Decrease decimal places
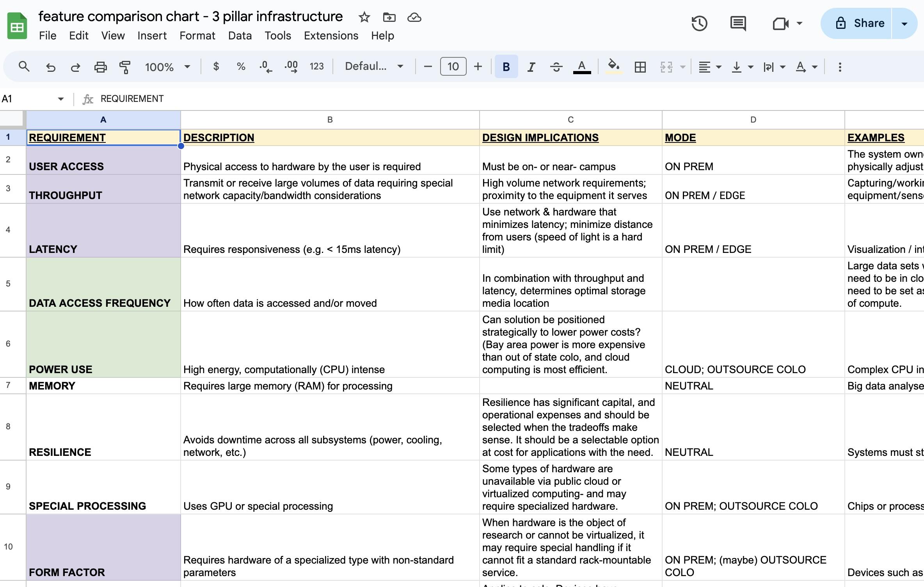This screenshot has width=924, height=587. 265,66
